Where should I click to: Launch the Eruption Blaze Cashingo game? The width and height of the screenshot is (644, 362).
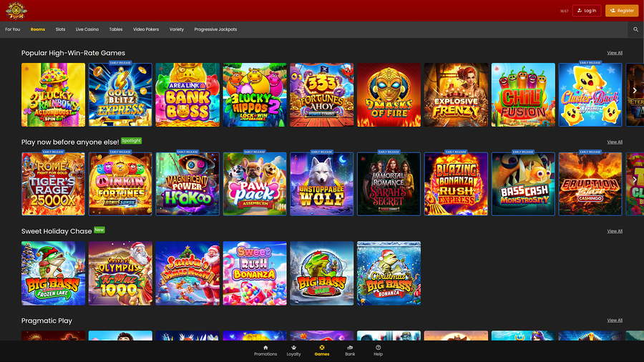tap(590, 184)
